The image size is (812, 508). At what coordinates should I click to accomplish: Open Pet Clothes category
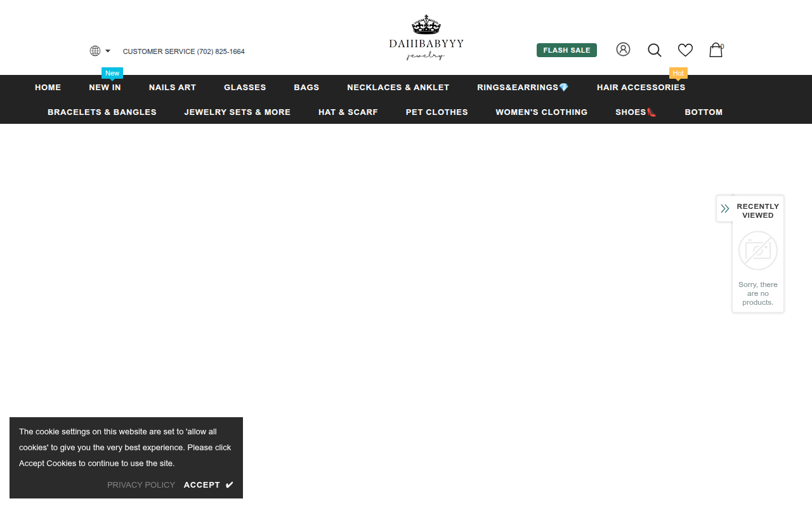[x=437, y=112]
